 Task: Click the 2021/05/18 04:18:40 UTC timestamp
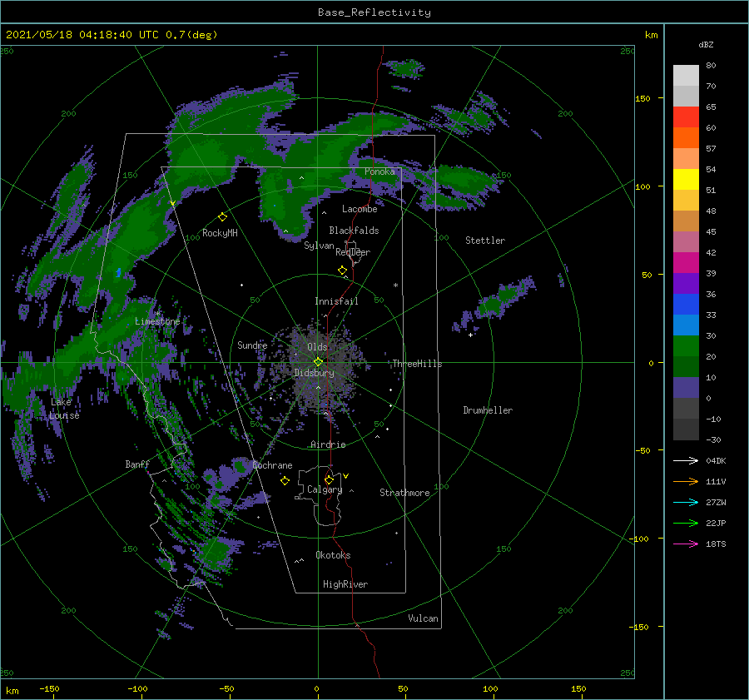[112, 35]
